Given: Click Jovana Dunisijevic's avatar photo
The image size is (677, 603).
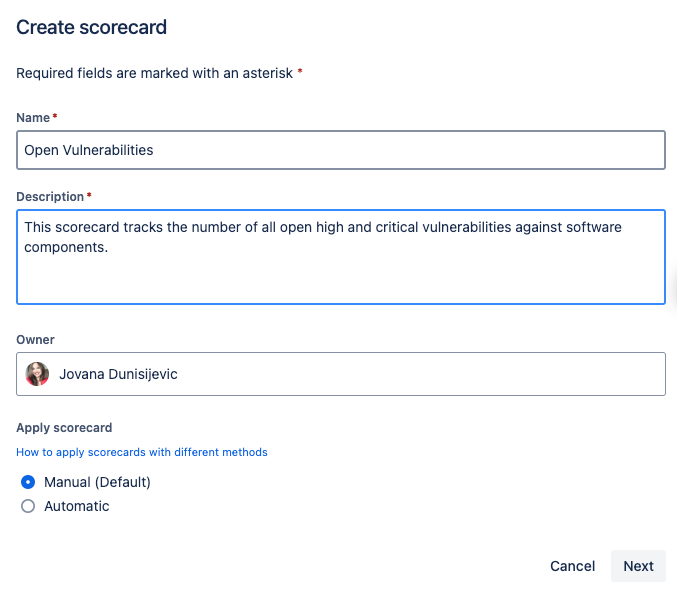Looking at the screenshot, I should pyautogui.click(x=37, y=374).
